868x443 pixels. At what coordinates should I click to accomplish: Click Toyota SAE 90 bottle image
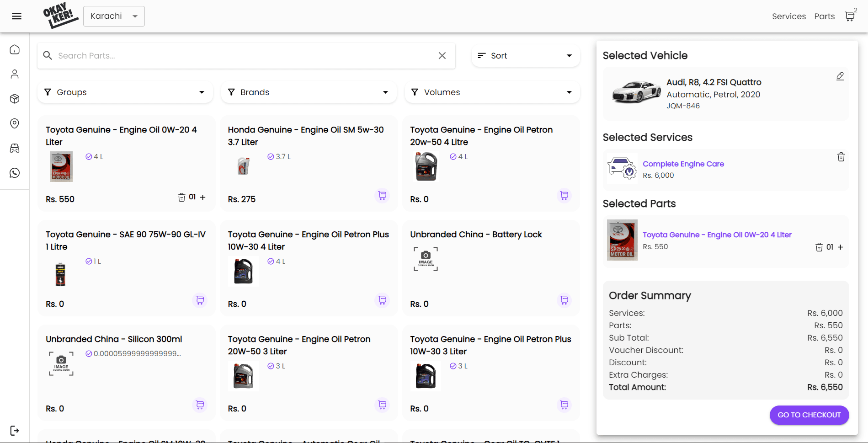coord(60,274)
